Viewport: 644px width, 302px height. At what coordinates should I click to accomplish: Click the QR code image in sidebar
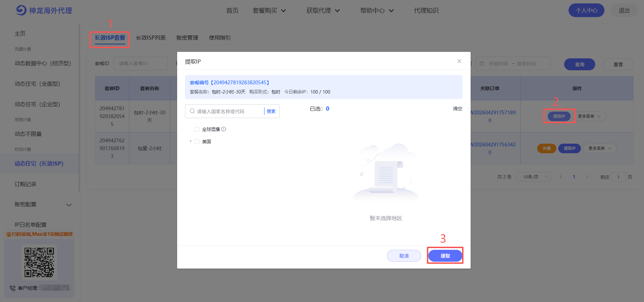click(x=39, y=262)
